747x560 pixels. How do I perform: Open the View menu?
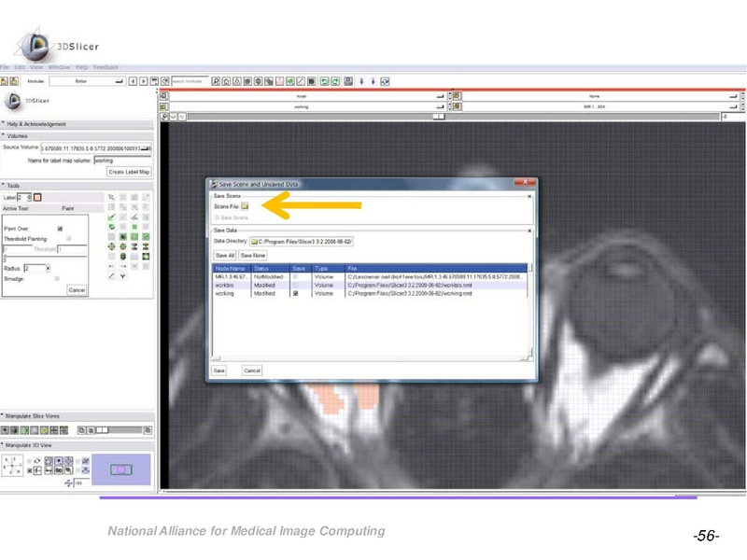click(x=36, y=67)
